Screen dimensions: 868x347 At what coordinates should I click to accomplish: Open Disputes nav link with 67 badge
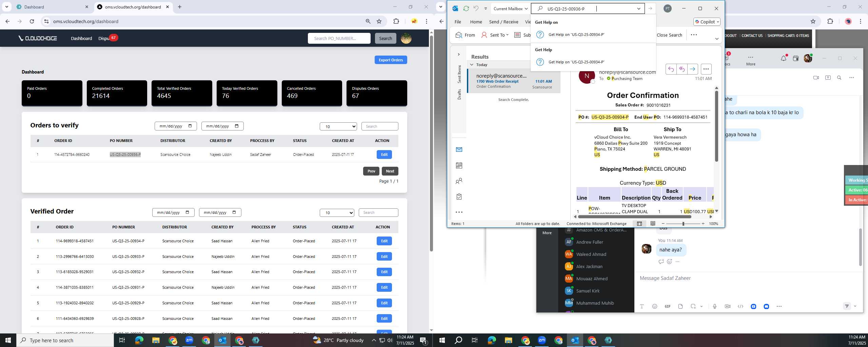[x=108, y=38]
